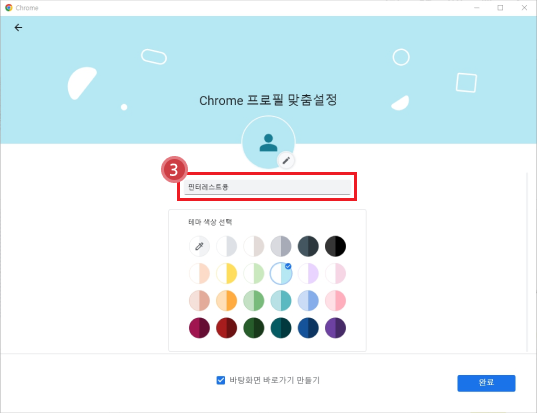Select the dark slate theme swatch
The height and width of the screenshot is (413, 537).
(x=308, y=246)
